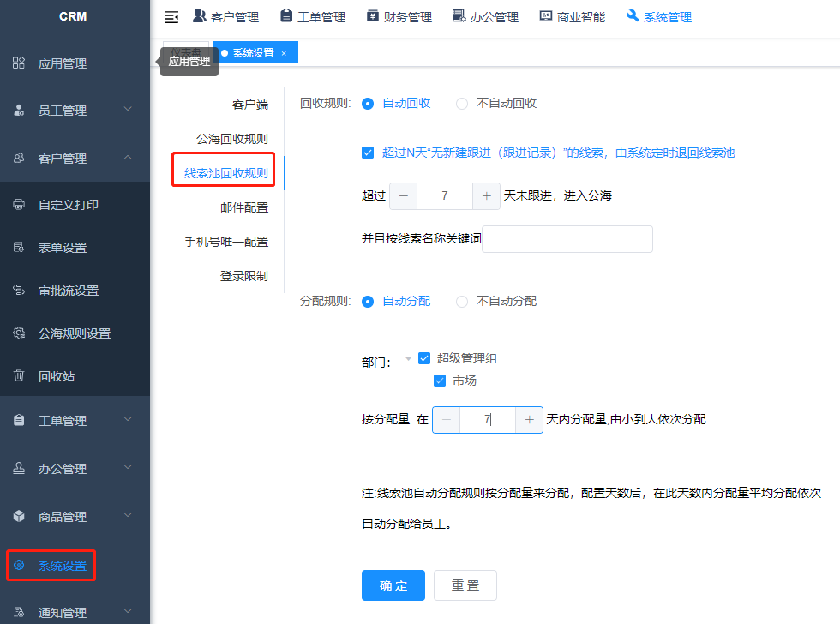Click the 应用管理 grid icon in sidebar
The width and height of the screenshot is (840, 624).
pos(19,63)
